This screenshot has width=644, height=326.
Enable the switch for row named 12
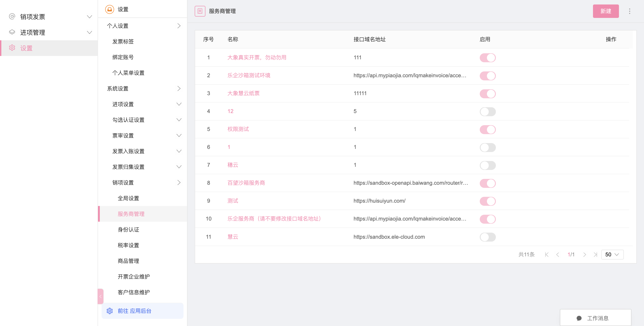coord(488,112)
